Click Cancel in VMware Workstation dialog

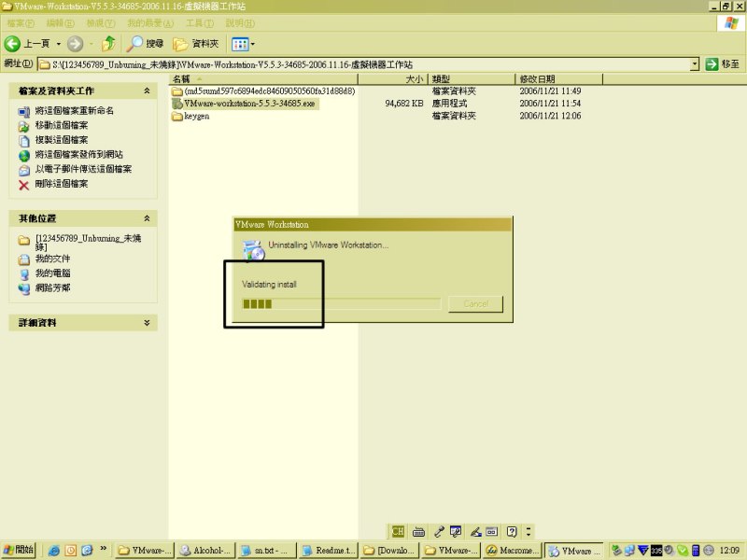(x=476, y=304)
